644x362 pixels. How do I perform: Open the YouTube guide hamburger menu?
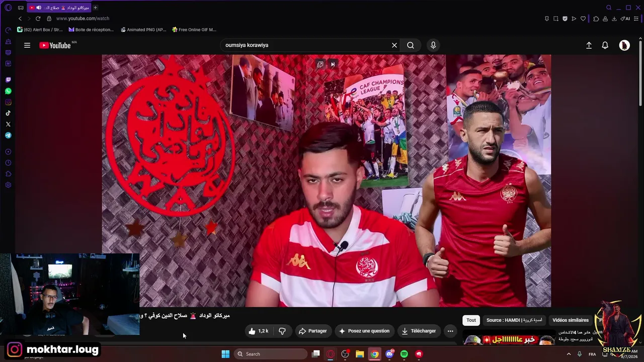[x=27, y=45]
